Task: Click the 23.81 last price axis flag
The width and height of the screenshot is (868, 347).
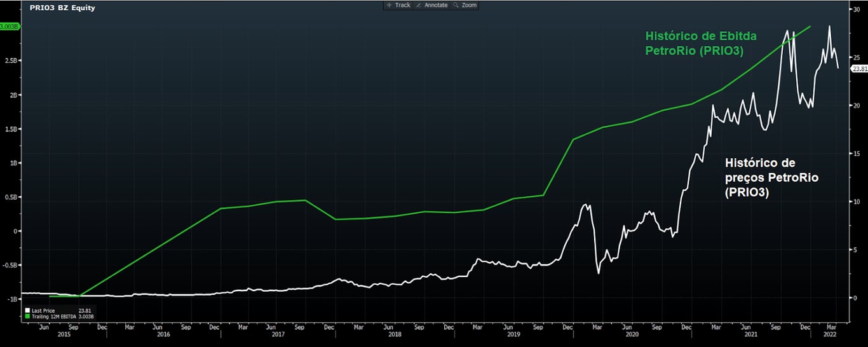Action: tap(859, 69)
